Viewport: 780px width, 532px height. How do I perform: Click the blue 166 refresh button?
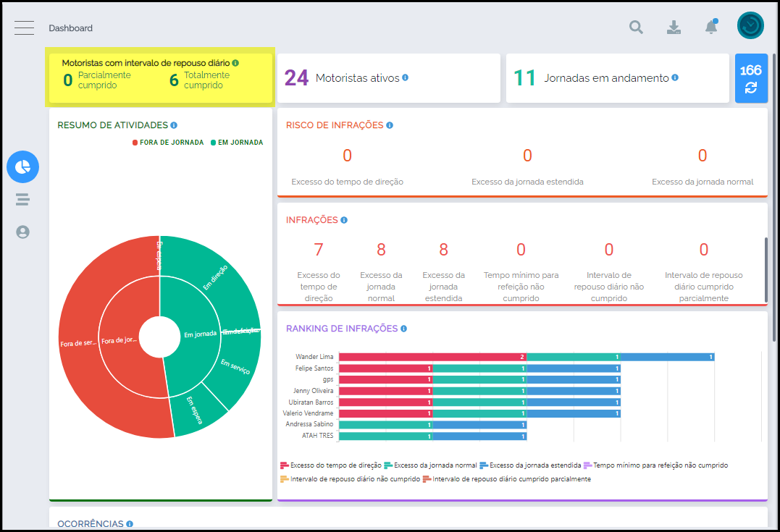(751, 78)
